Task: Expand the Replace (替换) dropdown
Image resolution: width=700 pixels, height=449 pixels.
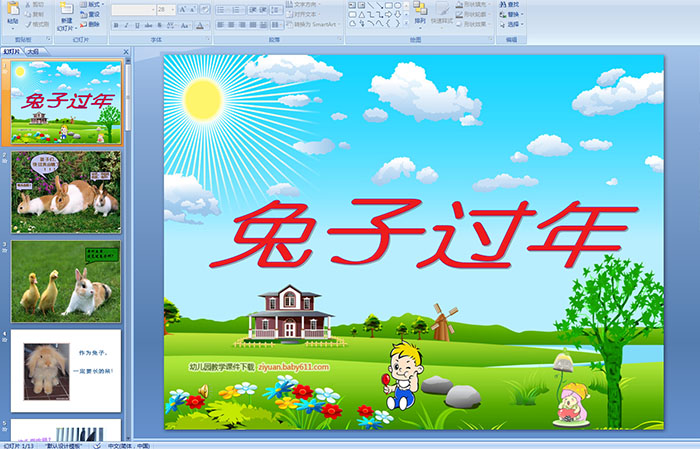Action: click(512, 14)
